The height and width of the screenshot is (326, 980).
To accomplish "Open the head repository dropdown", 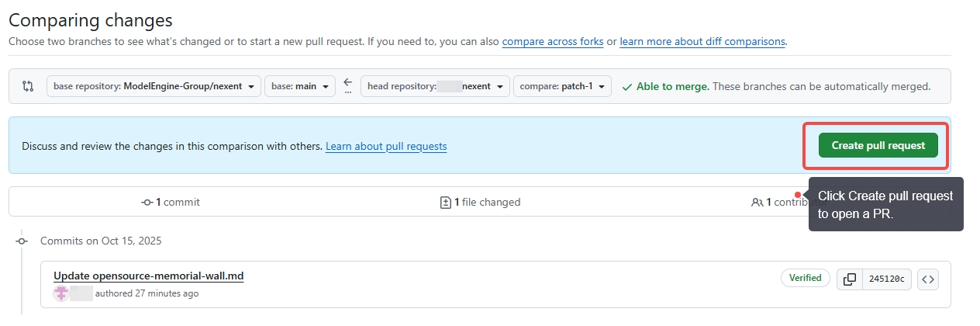I will [434, 86].
